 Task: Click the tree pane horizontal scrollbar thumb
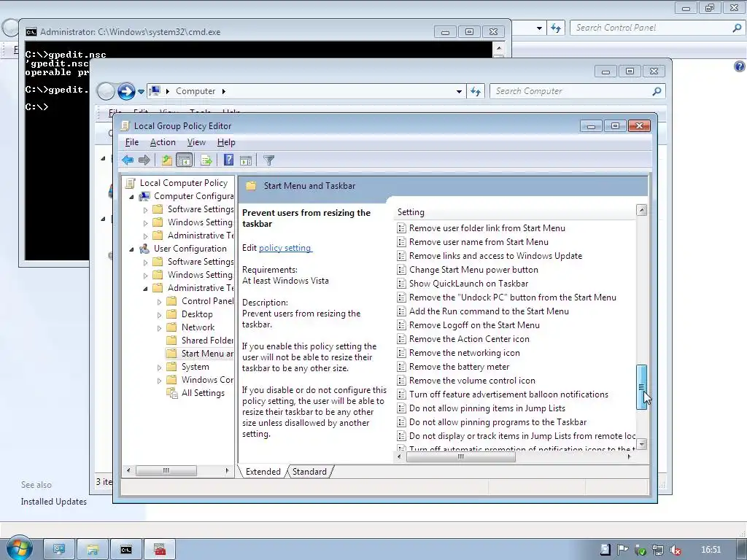point(166,470)
